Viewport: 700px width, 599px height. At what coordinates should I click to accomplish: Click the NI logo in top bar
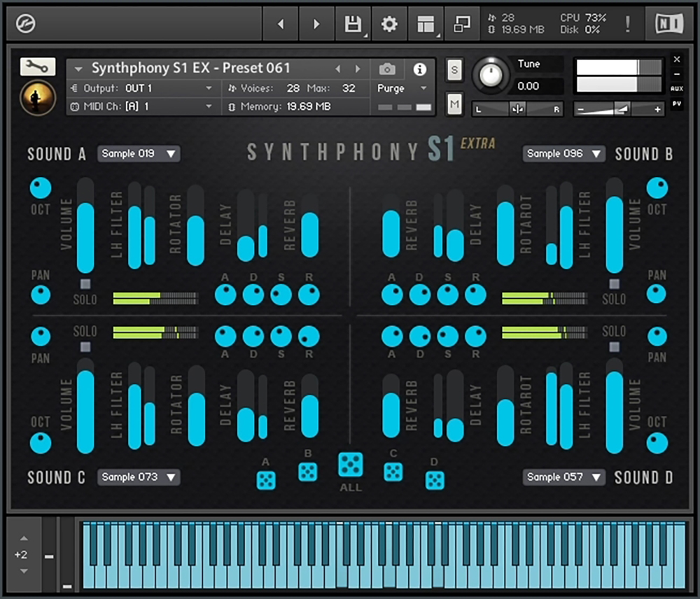(668, 24)
